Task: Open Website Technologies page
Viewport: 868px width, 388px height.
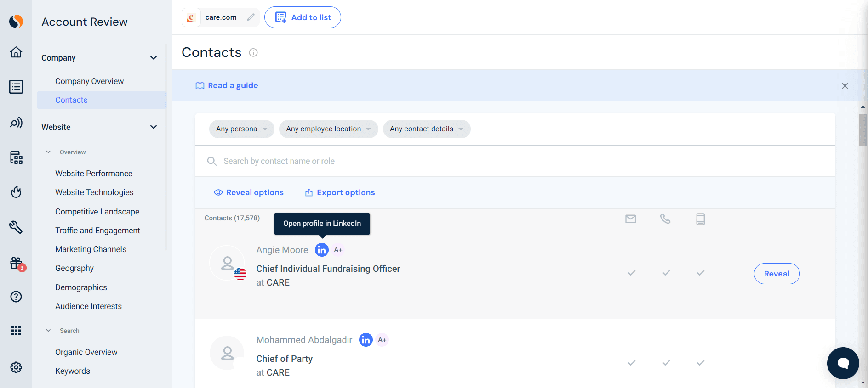Action: point(94,192)
